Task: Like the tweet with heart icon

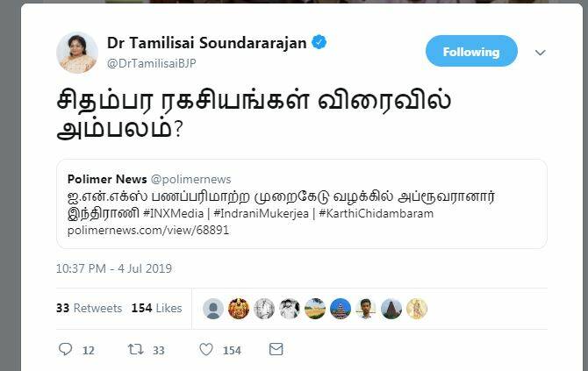Action: point(206,349)
